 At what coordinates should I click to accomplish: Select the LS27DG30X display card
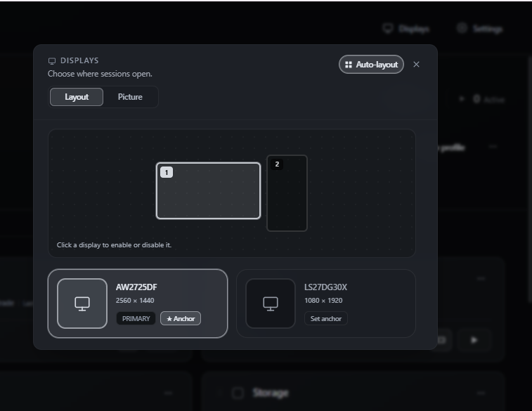pos(326,304)
